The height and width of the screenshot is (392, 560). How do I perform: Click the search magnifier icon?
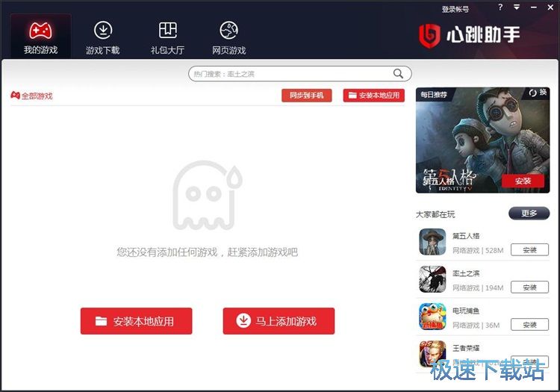point(398,73)
